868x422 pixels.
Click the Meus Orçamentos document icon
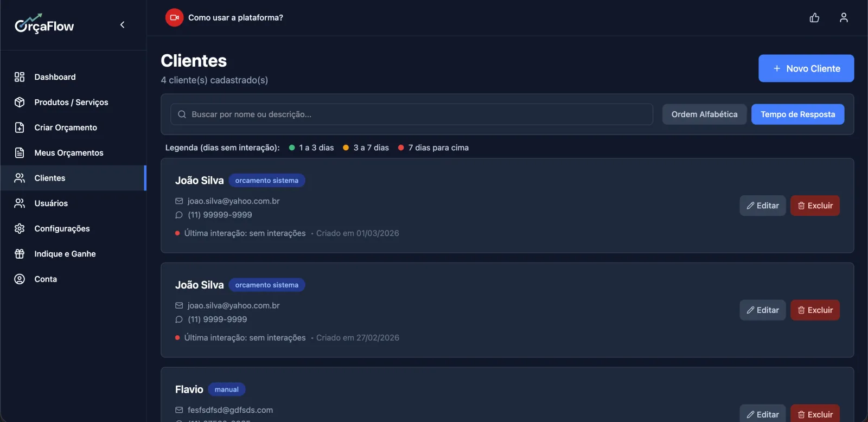point(20,152)
